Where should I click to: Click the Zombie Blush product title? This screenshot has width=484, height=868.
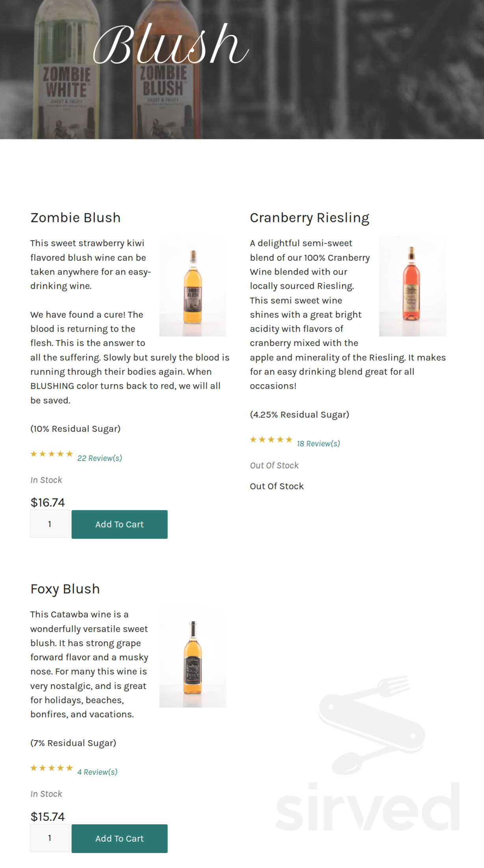75,218
